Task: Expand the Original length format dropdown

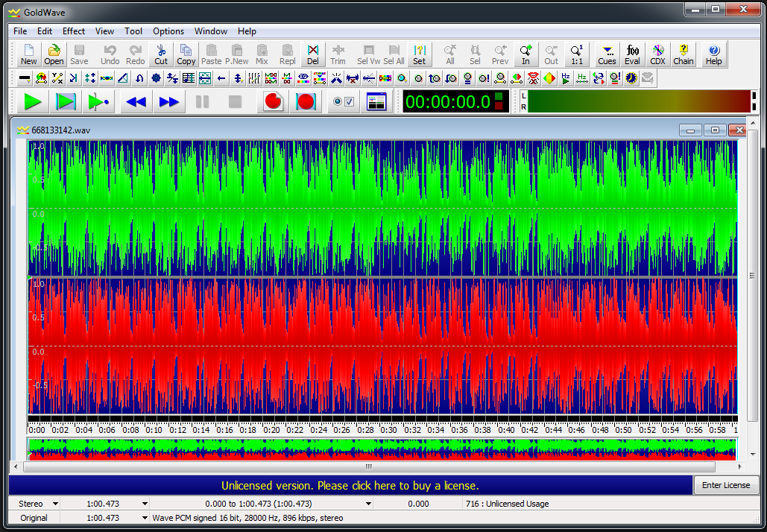Action: tap(145, 518)
